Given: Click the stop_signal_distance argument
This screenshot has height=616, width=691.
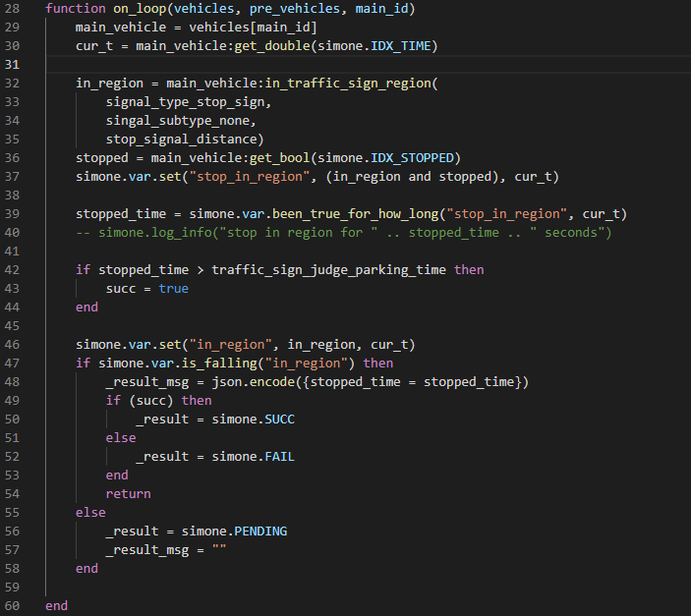Looking at the screenshot, I should [185, 140].
